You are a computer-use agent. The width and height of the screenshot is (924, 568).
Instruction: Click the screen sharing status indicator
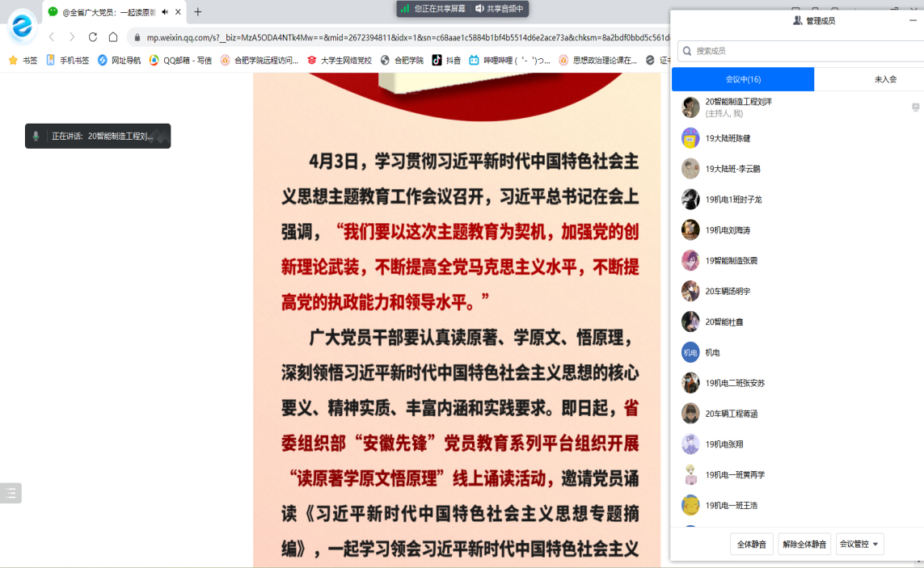pyautogui.click(x=432, y=9)
